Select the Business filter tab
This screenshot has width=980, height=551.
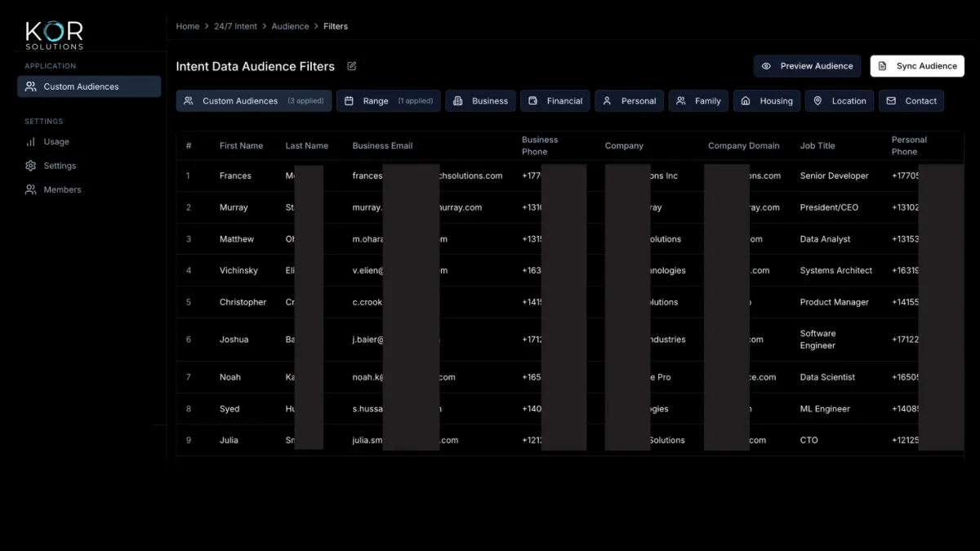(x=480, y=101)
